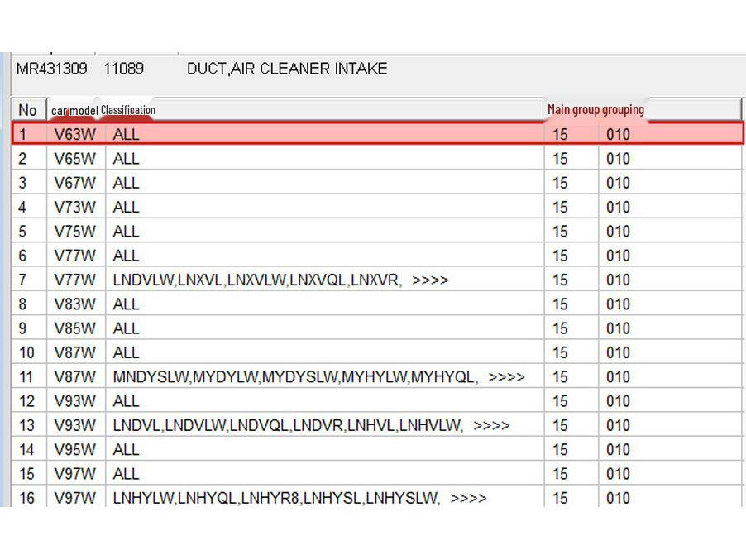Image resolution: width=746 pixels, height=560 pixels.
Task: Sort by the "car model" column header
Action: (74, 110)
